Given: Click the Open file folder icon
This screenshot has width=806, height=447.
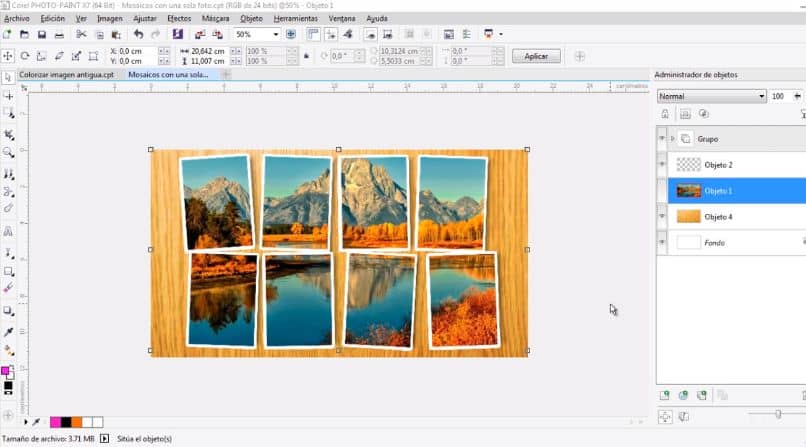Looking at the screenshot, I should point(24,34).
